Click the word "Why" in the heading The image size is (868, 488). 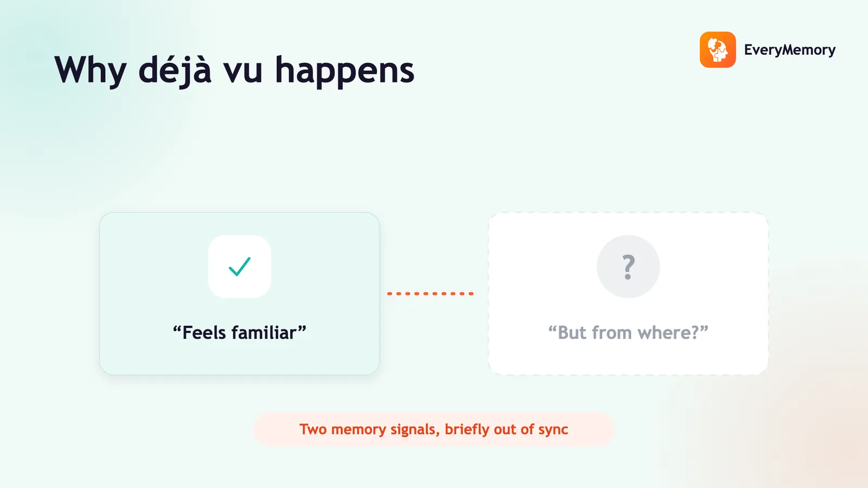(91, 70)
